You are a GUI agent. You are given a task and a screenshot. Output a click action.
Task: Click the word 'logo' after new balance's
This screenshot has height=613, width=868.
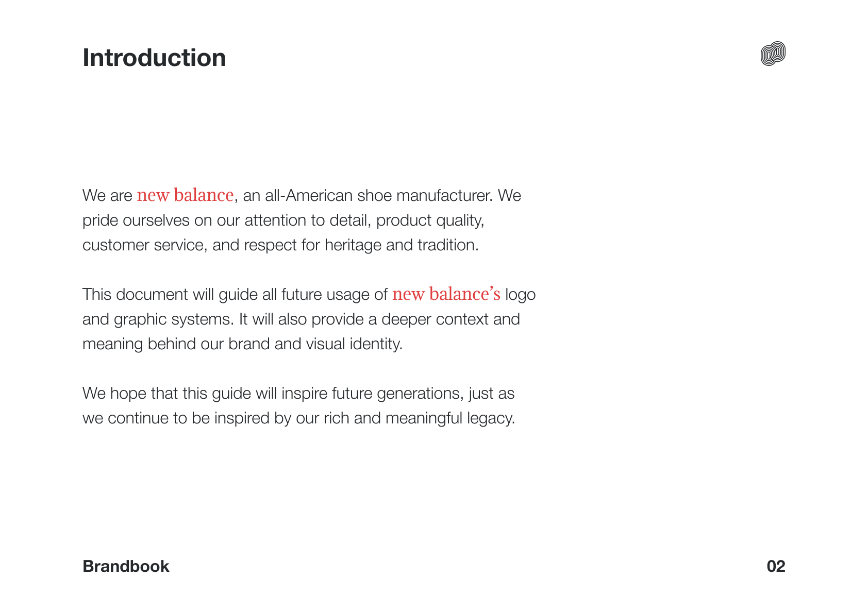(521, 295)
